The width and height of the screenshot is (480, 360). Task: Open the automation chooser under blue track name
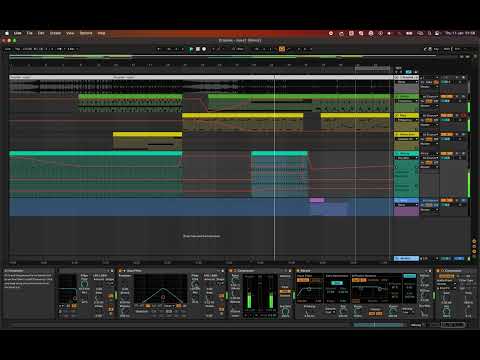(407, 205)
